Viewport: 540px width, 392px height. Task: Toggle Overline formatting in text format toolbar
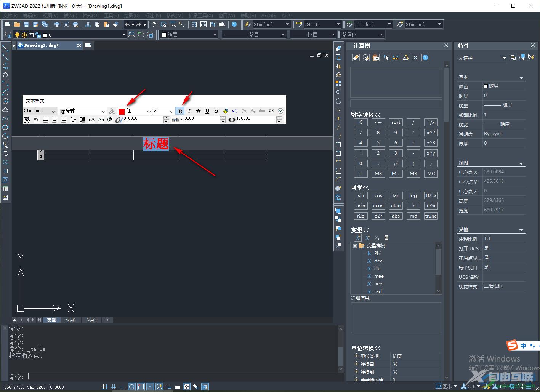[216, 111]
